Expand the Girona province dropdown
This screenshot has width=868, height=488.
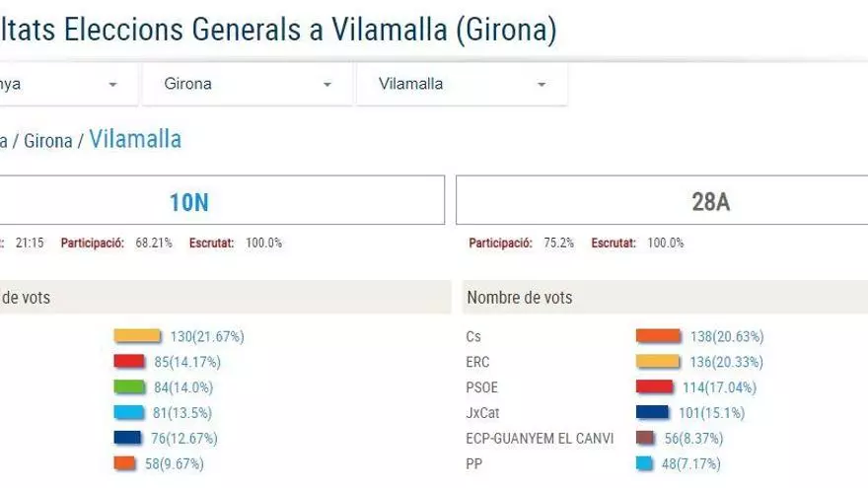(247, 85)
